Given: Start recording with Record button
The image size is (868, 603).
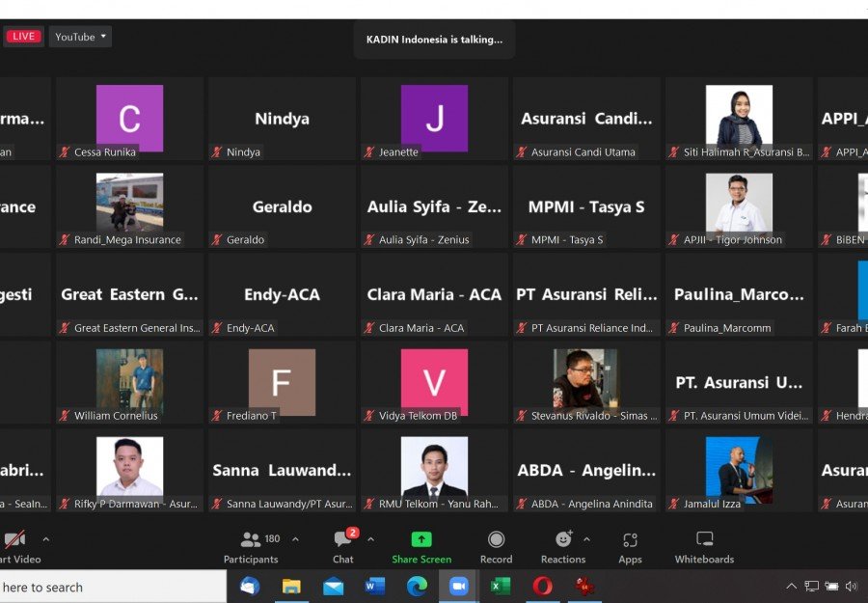Looking at the screenshot, I should [x=496, y=548].
